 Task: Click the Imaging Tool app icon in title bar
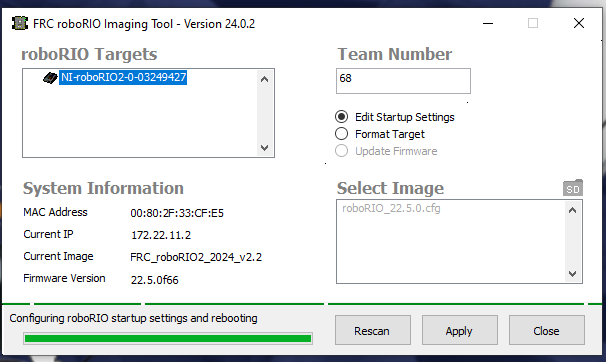[20, 23]
